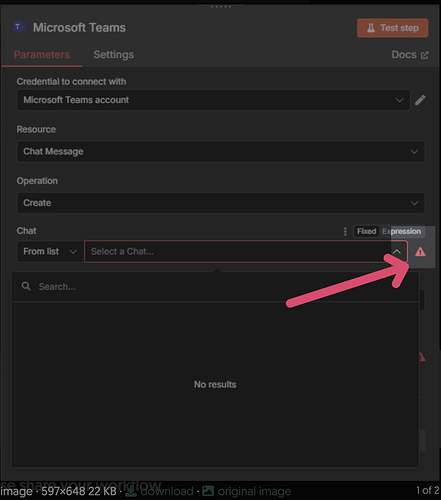Viewport: 441px width, 500px height.
Task: Click the download icon at bottom
Action: [131, 491]
